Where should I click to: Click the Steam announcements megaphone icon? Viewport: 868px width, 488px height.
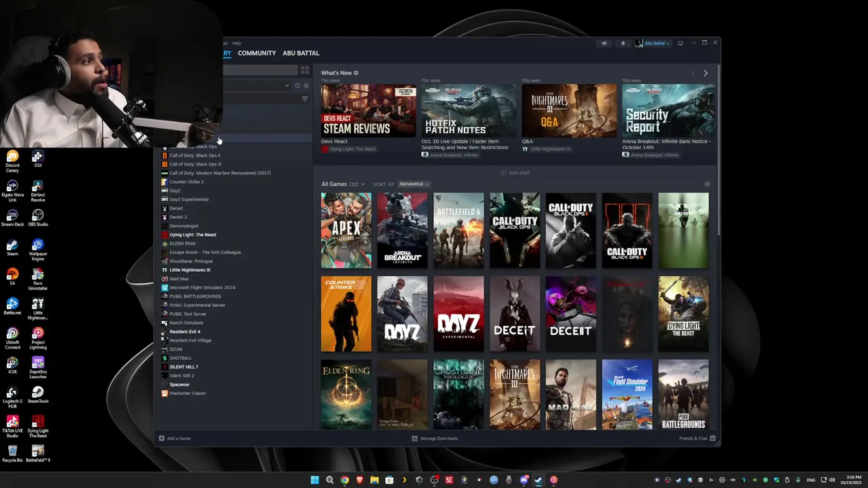(604, 43)
